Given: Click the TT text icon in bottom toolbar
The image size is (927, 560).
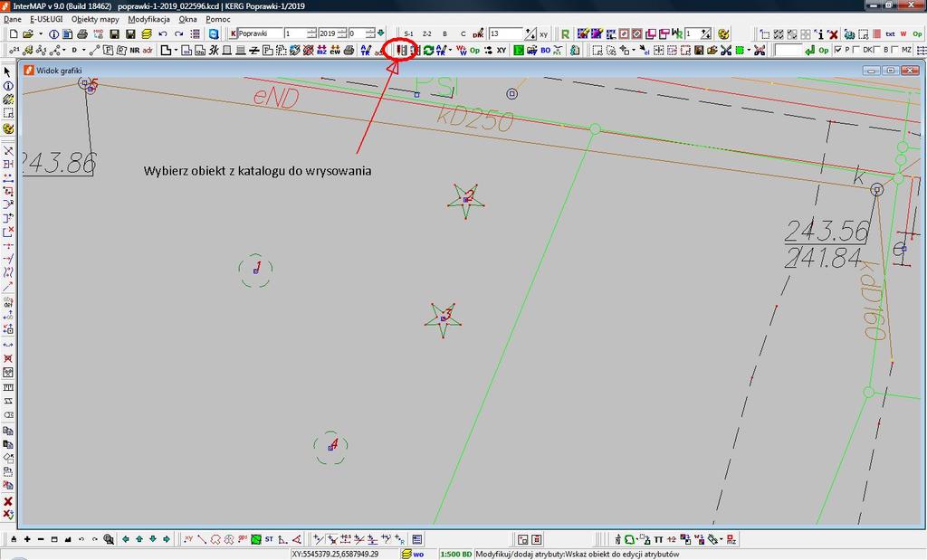Looking at the screenshot, I should click(658, 539).
